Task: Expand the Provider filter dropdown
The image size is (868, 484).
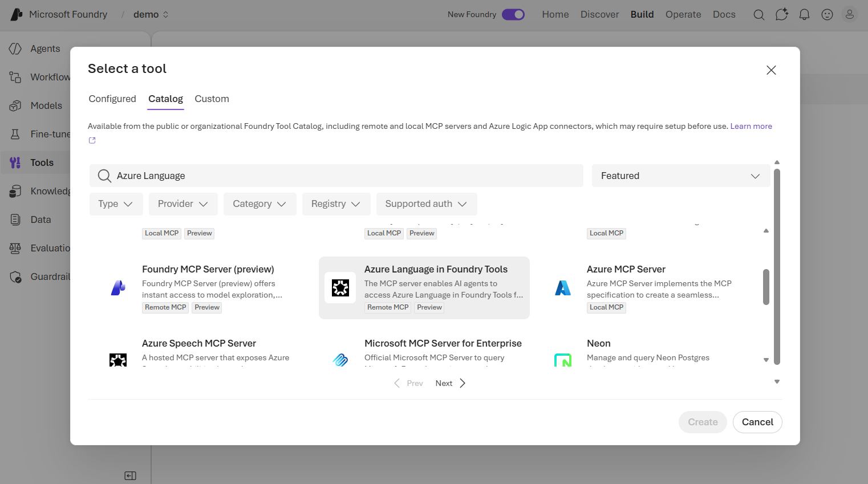Action: point(183,204)
